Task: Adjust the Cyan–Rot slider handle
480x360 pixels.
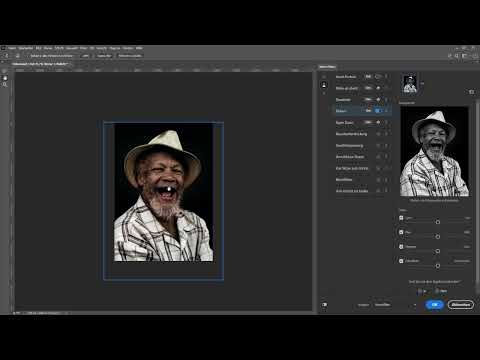Action: [438, 222]
